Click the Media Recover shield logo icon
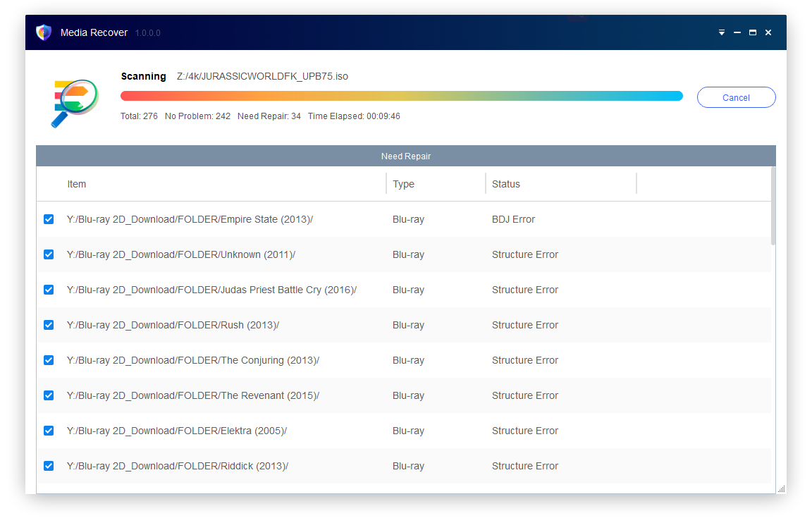 tap(44, 32)
